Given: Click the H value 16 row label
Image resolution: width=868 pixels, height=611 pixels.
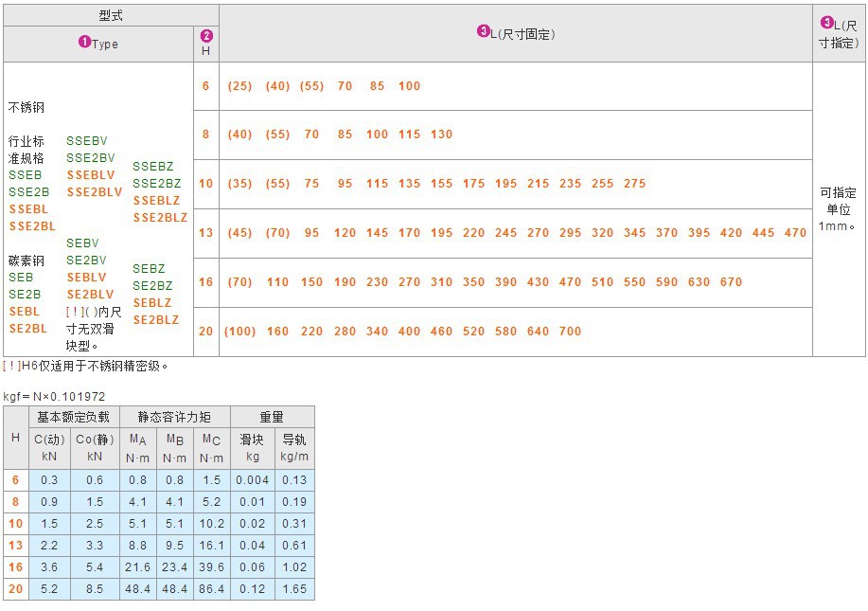Looking at the screenshot, I should tap(15, 567).
